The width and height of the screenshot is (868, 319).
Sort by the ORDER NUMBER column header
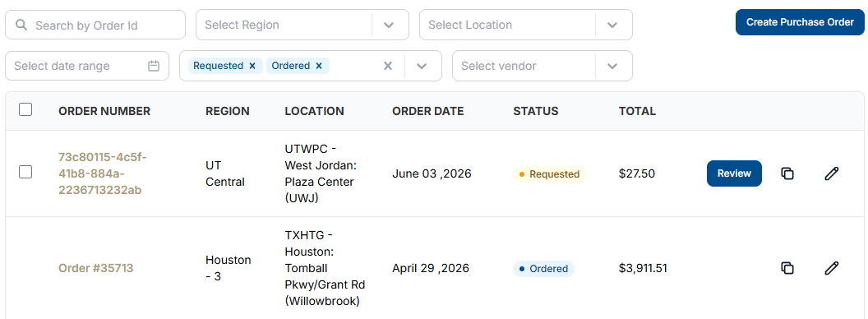coord(104,111)
